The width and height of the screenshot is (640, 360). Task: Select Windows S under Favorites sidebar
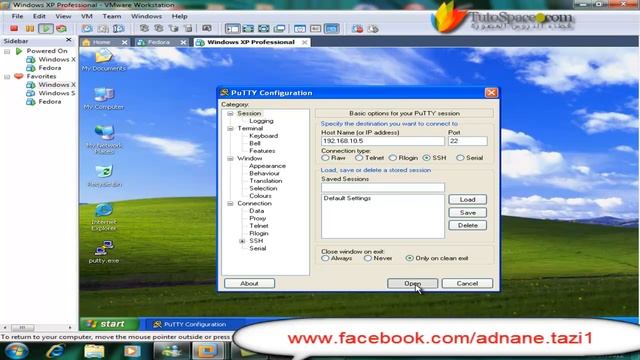57,93
